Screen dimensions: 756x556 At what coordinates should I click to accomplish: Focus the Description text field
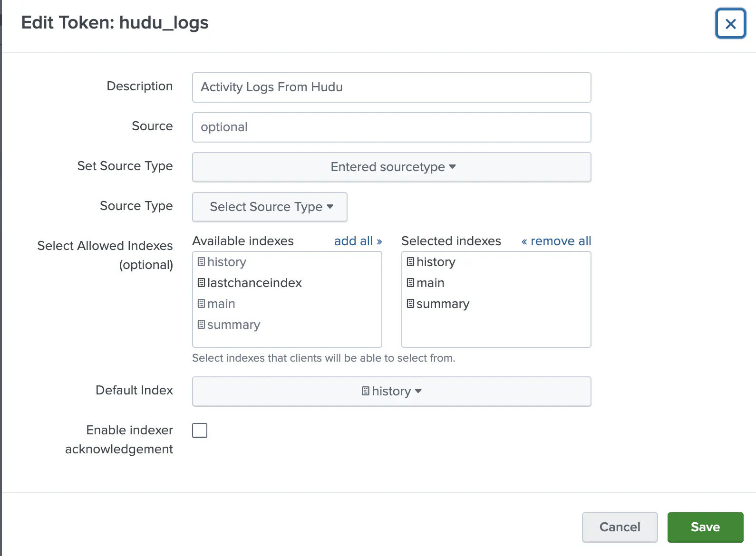click(391, 87)
